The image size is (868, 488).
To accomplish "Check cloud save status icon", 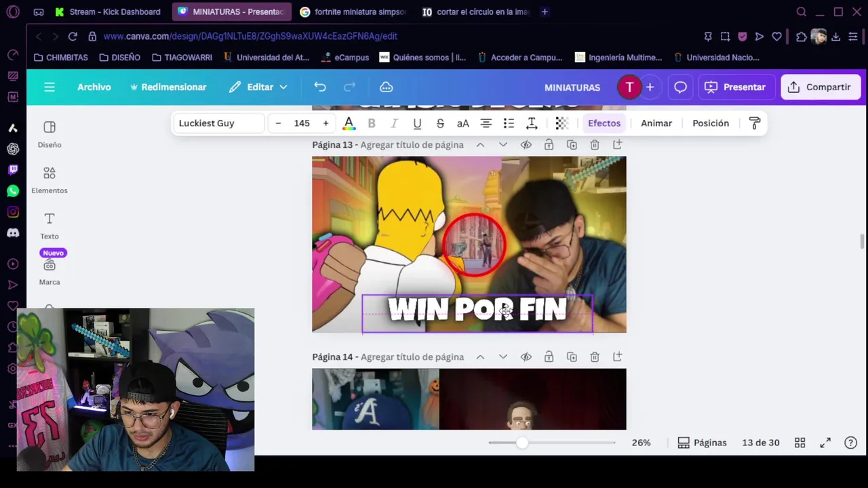I will [387, 87].
